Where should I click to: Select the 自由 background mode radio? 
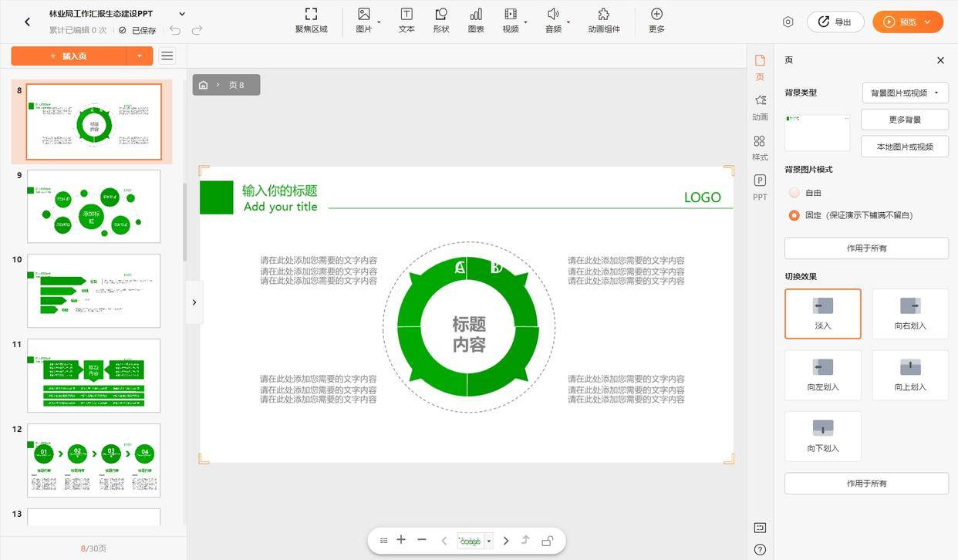[794, 193]
